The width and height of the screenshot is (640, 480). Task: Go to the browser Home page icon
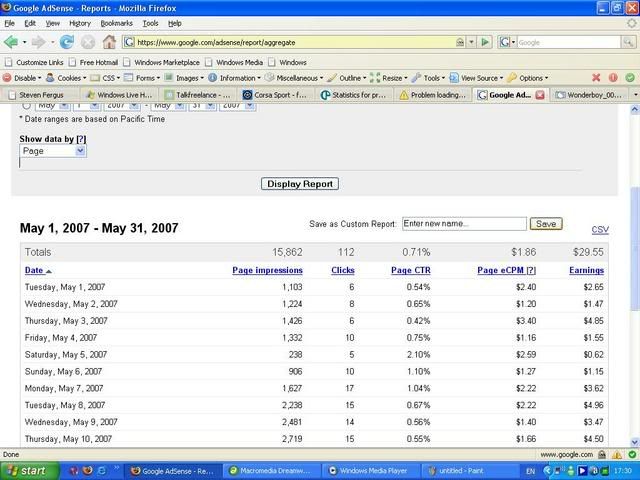[x=109, y=42]
